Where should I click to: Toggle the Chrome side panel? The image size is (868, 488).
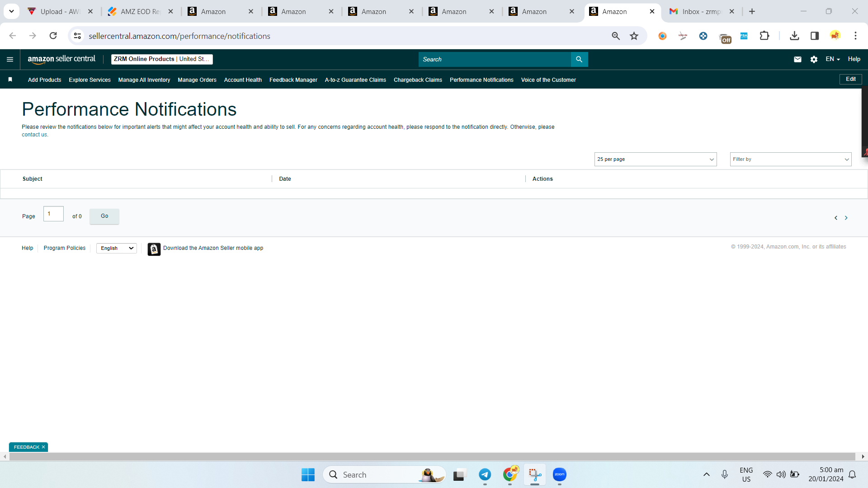click(x=815, y=36)
